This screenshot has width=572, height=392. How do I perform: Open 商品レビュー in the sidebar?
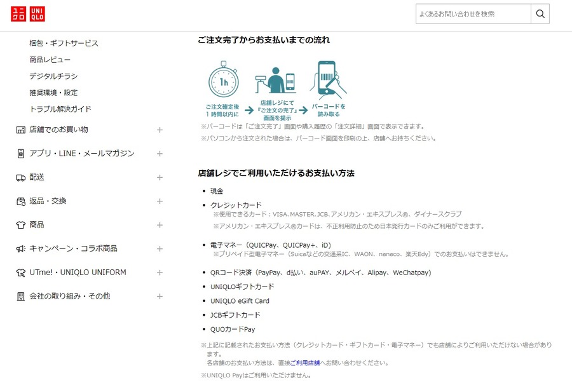coord(50,60)
